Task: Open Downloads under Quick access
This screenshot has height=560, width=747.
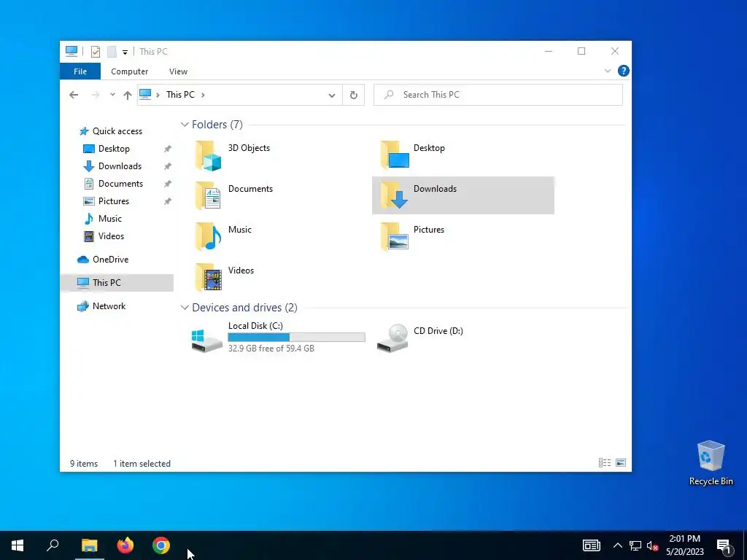Action: [120, 166]
